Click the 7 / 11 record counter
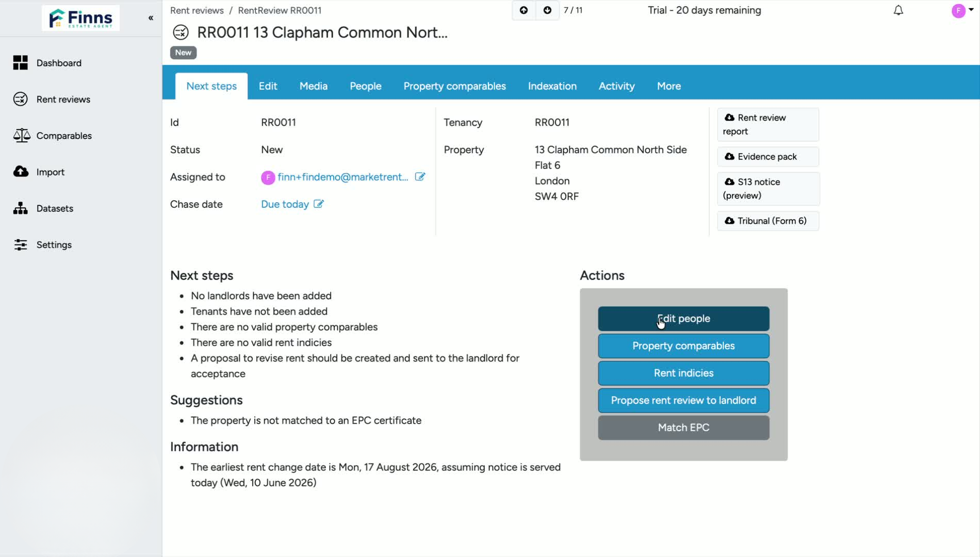This screenshot has width=980, height=557. (573, 10)
